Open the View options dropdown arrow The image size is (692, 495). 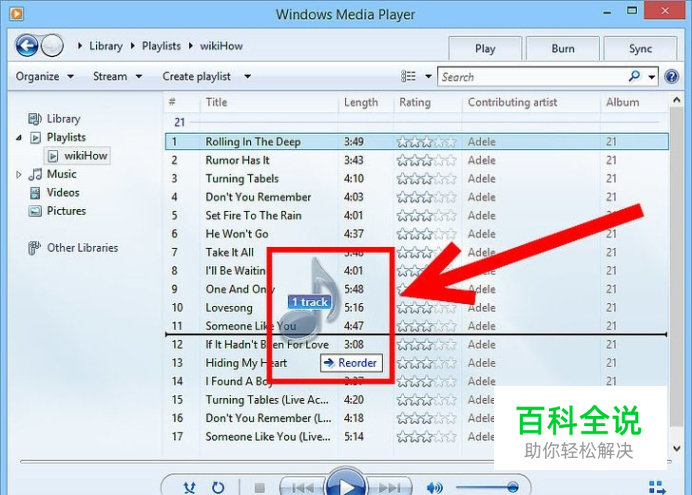[x=428, y=76]
